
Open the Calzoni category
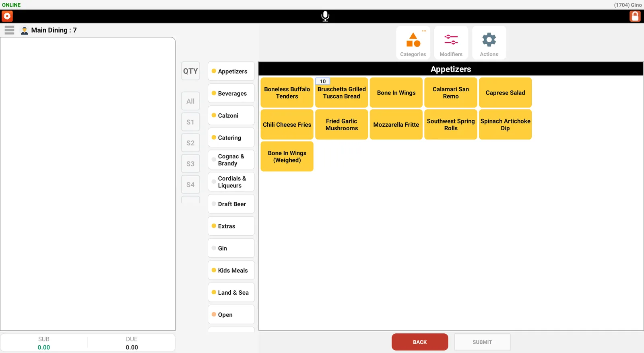click(231, 115)
